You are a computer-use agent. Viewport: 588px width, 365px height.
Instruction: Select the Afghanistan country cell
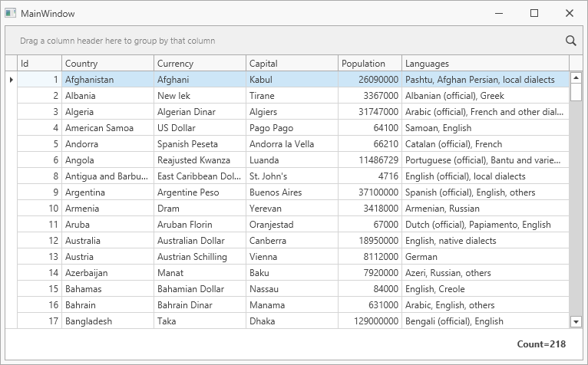click(x=107, y=80)
